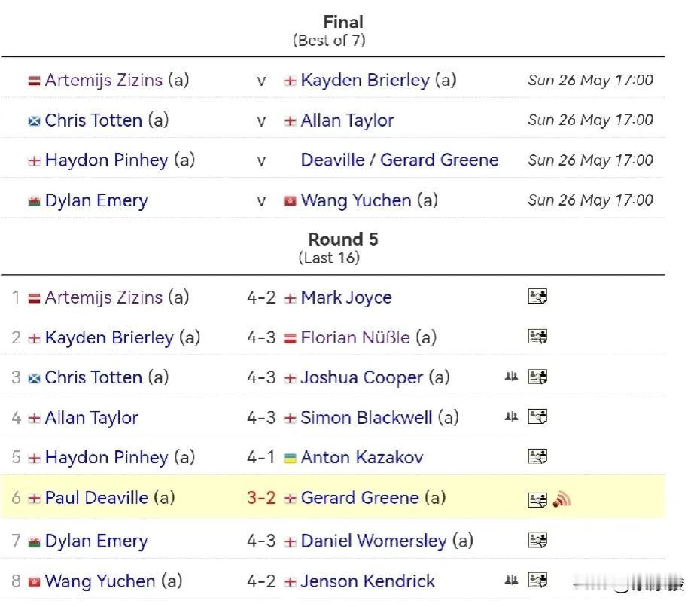Click live stream icon for Deaville vs Greene
Screen dimensions: 700x607
pos(562,499)
